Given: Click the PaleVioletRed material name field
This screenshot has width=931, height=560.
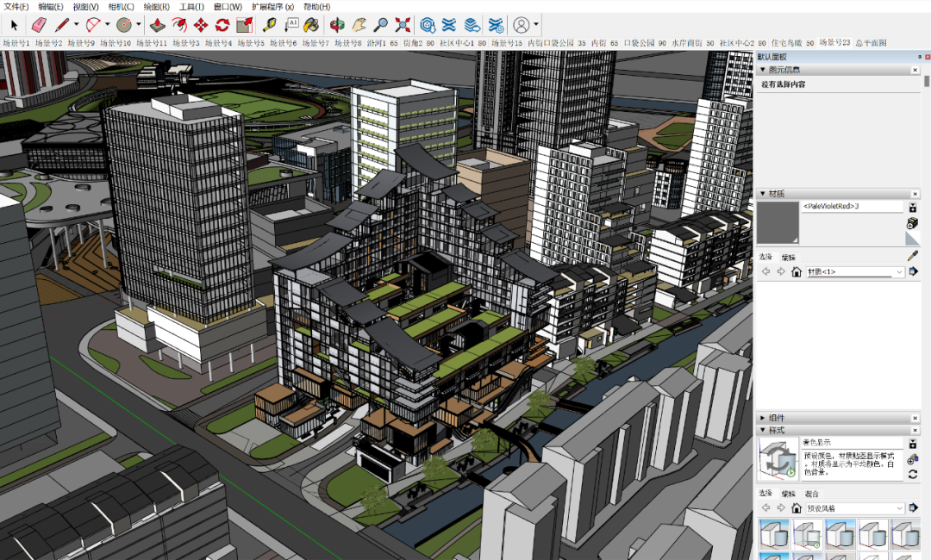Looking at the screenshot, I should [x=852, y=207].
